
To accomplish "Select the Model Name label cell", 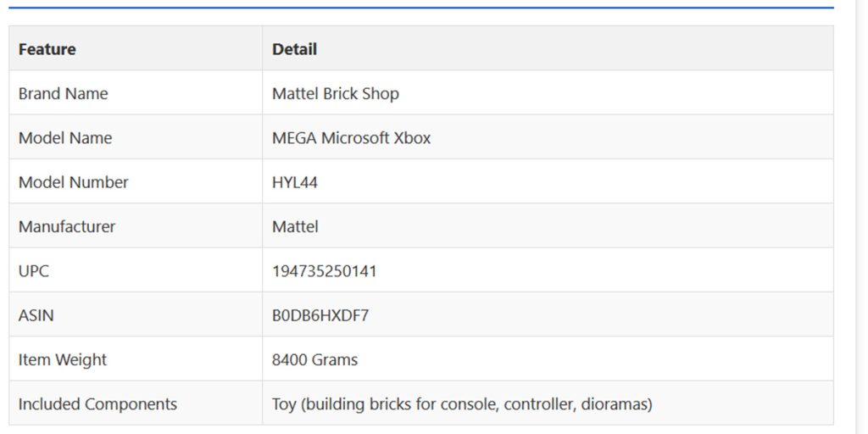I will 136,136.
